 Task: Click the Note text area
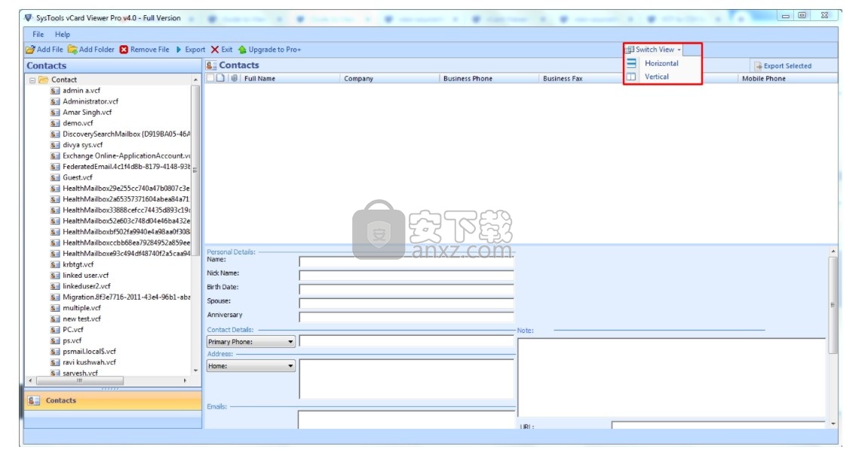[x=671, y=377]
